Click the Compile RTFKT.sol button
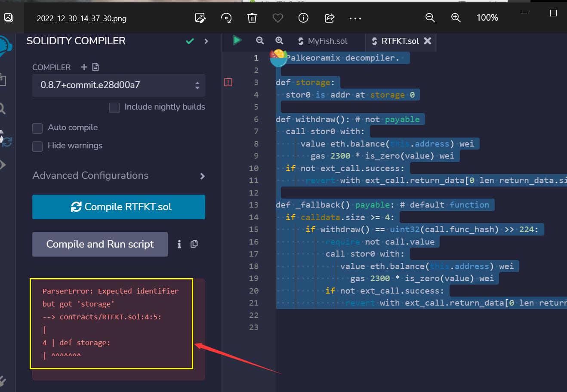Image resolution: width=567 pixels, height=392 pixels. tap(119, 207)
